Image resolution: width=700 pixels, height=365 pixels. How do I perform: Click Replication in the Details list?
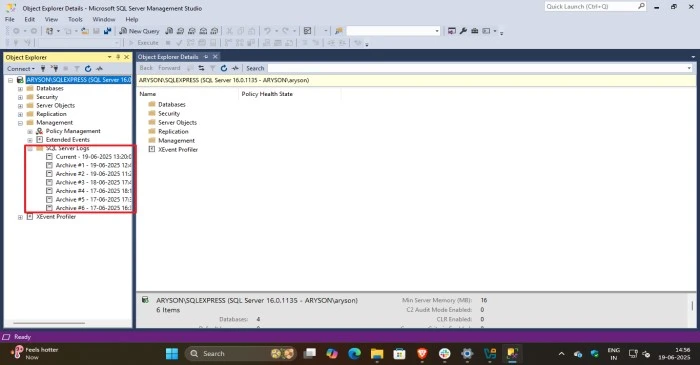coord(173,132)
